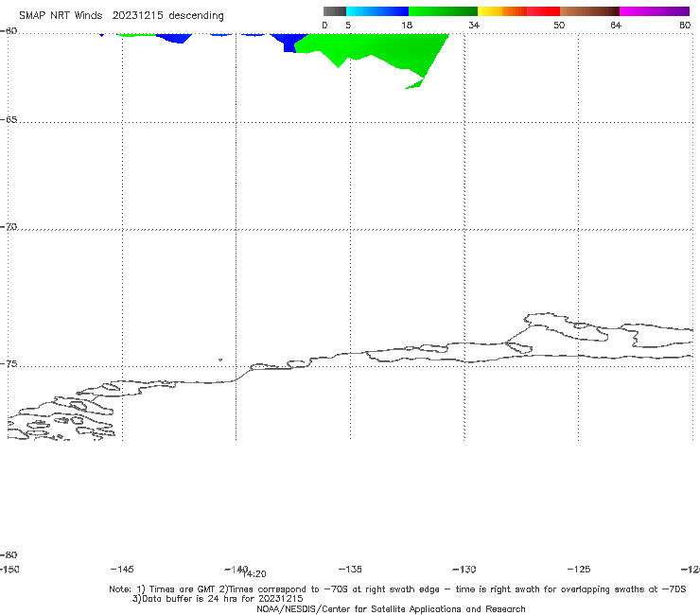Click the color bar label "80"
The height and width of the screenshot is (615, 700).
pos(685,25)
